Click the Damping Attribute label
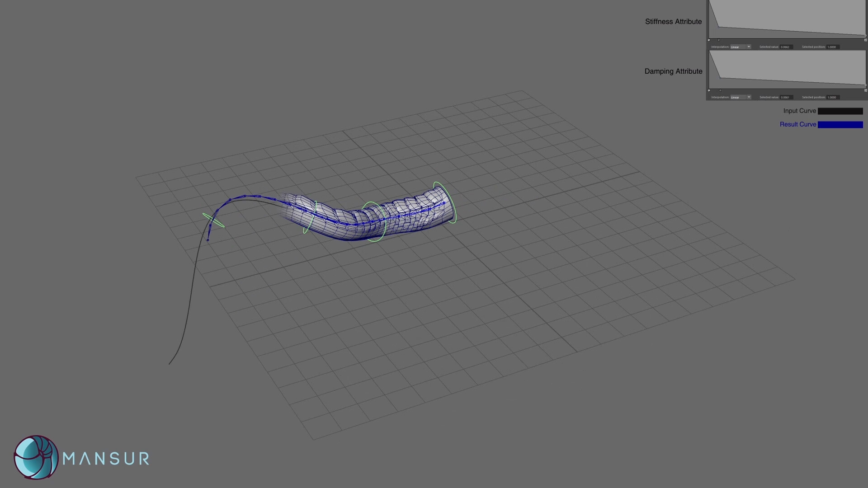This screenshot has height=488, width=868. [673, 71]
